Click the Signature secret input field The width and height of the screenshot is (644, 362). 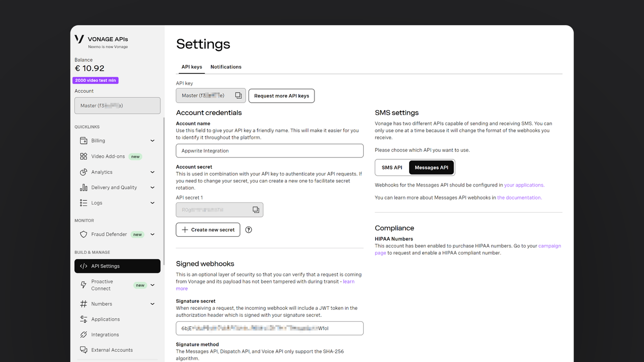(270, 328)
